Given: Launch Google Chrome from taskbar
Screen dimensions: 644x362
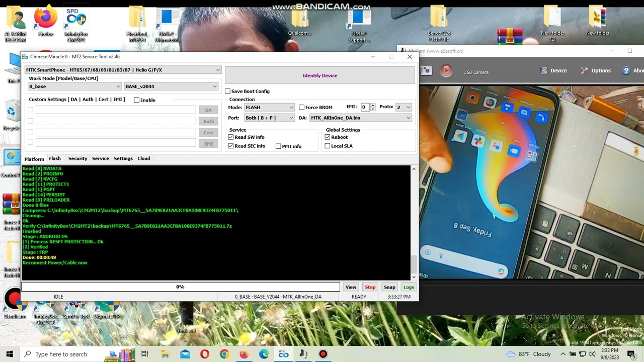Looking at the screenshot, I should (224, 354).
